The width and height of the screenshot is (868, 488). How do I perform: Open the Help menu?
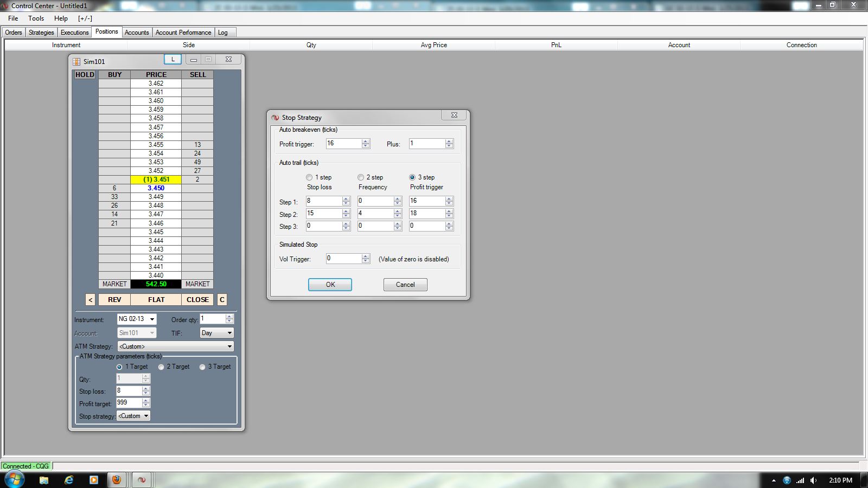click(61, 18)
